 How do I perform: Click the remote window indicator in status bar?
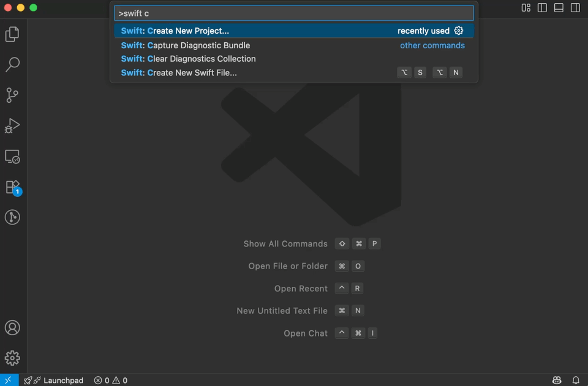pyautogui.click(x=9, y=380)
